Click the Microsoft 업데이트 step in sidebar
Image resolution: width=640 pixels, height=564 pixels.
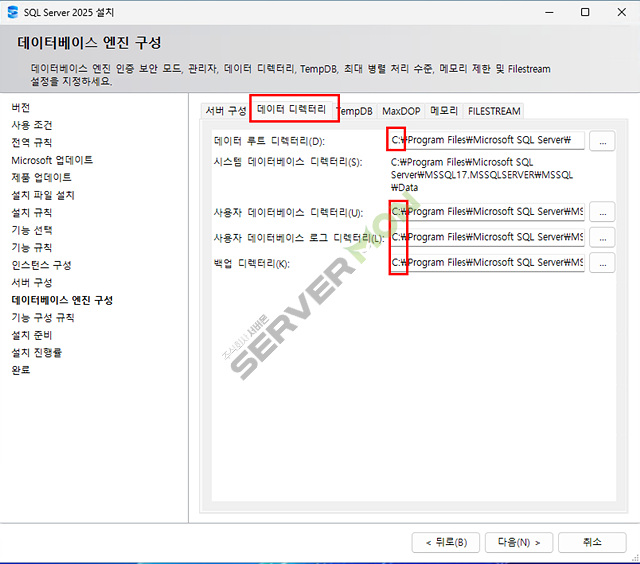tap(52, 160)
